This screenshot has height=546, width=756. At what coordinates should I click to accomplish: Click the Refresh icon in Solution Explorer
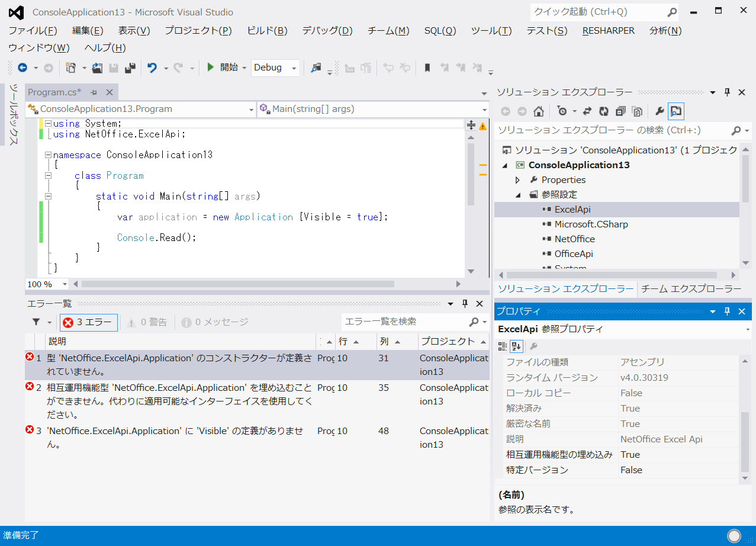tap(604, 111)
